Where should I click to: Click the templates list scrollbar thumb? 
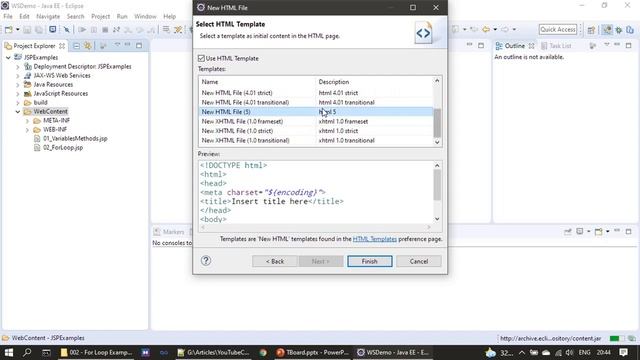click(x=437, y=123)
